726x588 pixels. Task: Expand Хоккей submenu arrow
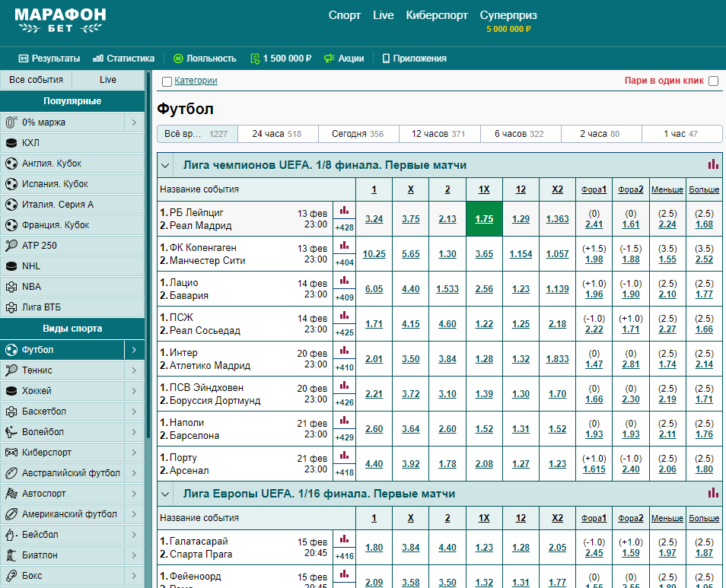click(134, 391)
